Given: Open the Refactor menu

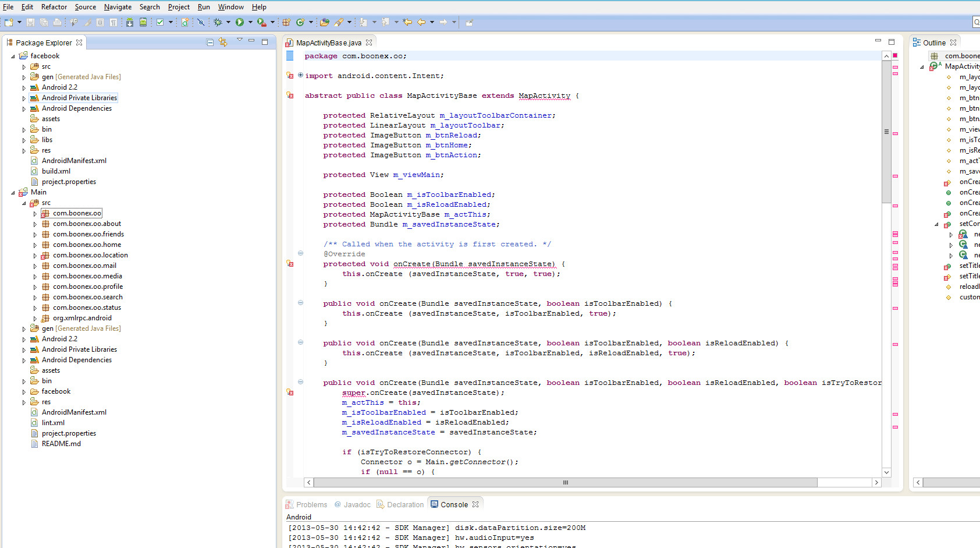Looking at the screenshot, I should (54, 7).
